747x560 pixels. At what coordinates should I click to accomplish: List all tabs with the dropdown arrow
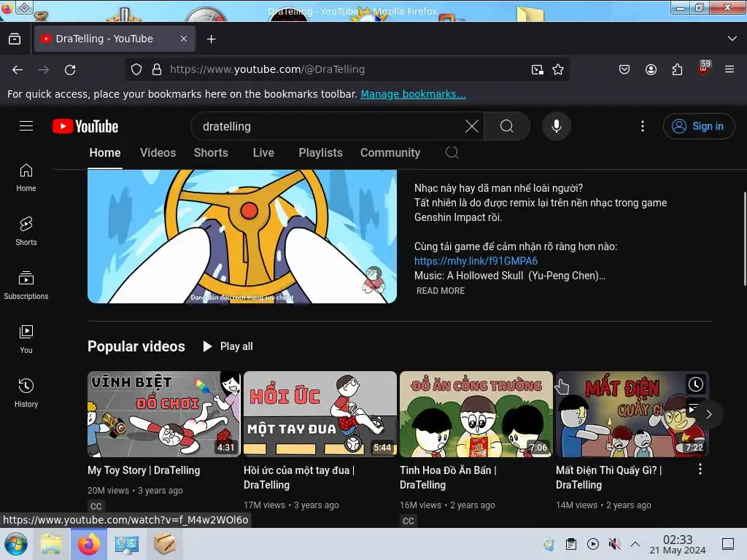pos(732,39)
